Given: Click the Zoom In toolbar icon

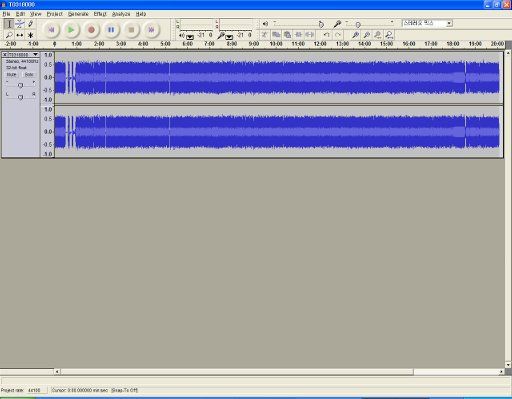Looking at the screenshot, I should pos(355,35).
